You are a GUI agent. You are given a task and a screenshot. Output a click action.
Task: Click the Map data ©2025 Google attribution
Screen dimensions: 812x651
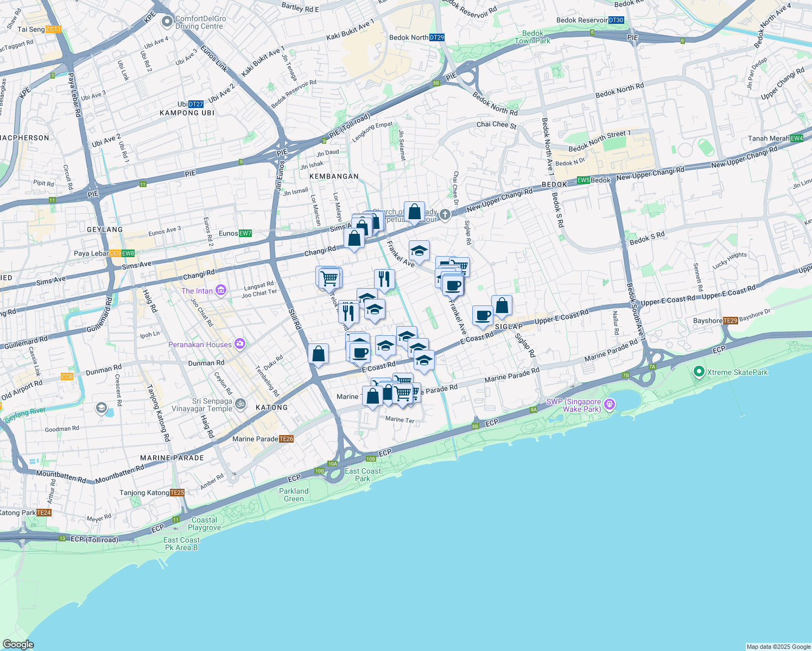pos(778,646)
